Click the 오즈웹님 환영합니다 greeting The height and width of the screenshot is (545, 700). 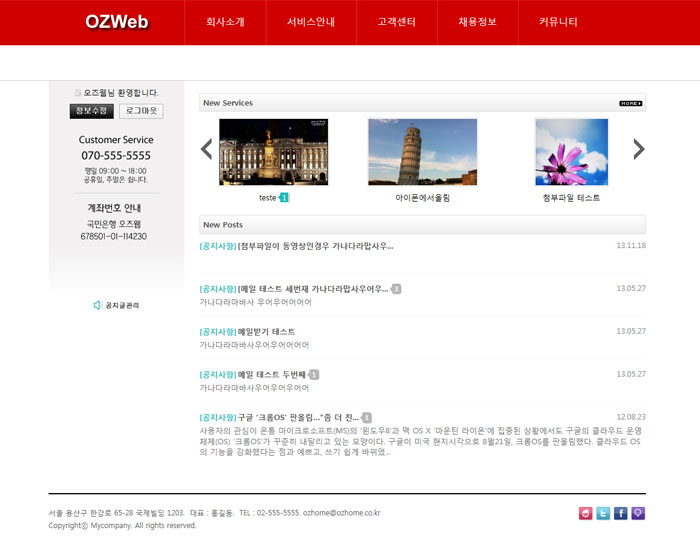[121, 93]
